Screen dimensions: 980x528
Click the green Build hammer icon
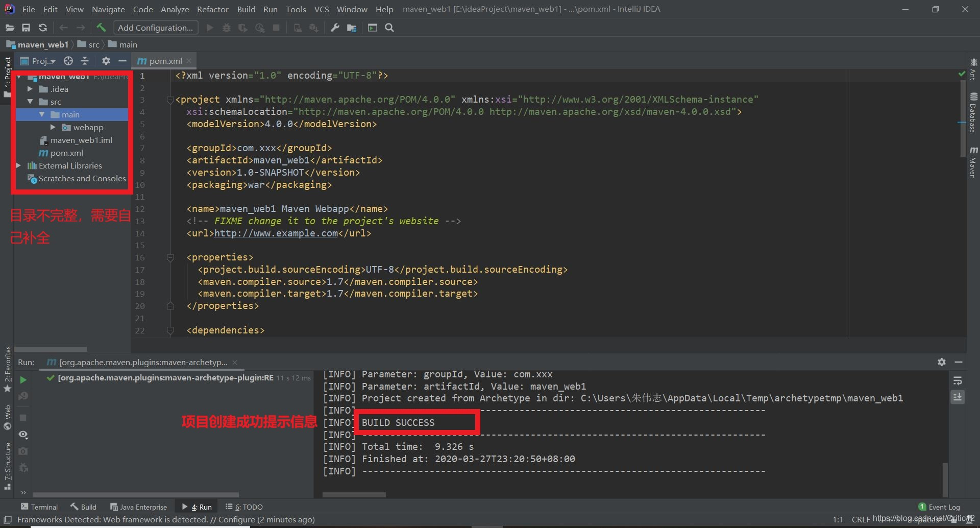click(x=101, y=28)
